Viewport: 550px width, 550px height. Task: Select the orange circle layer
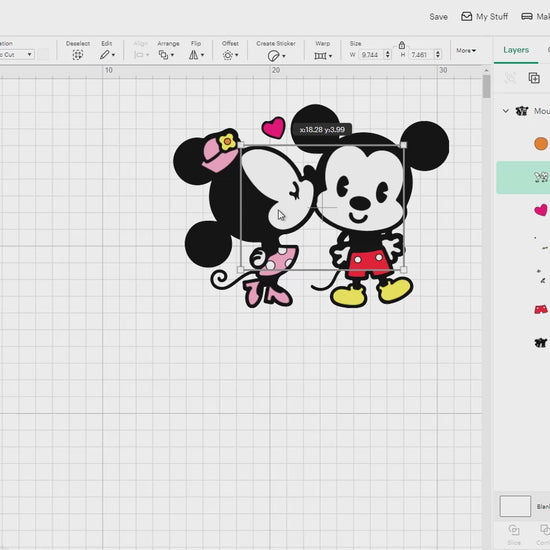tap(541, 144)
